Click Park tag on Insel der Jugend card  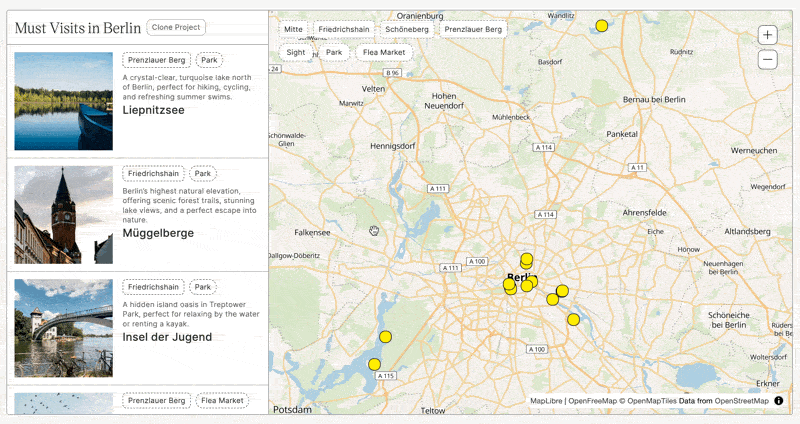click(203, 287)
